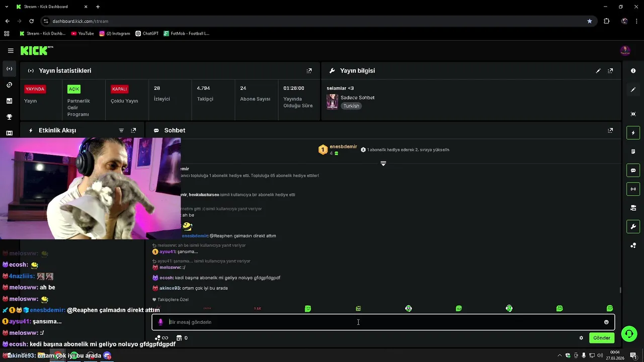
Task: Click akince93 username in Sohbet panel
Action: tap(170, 288)
